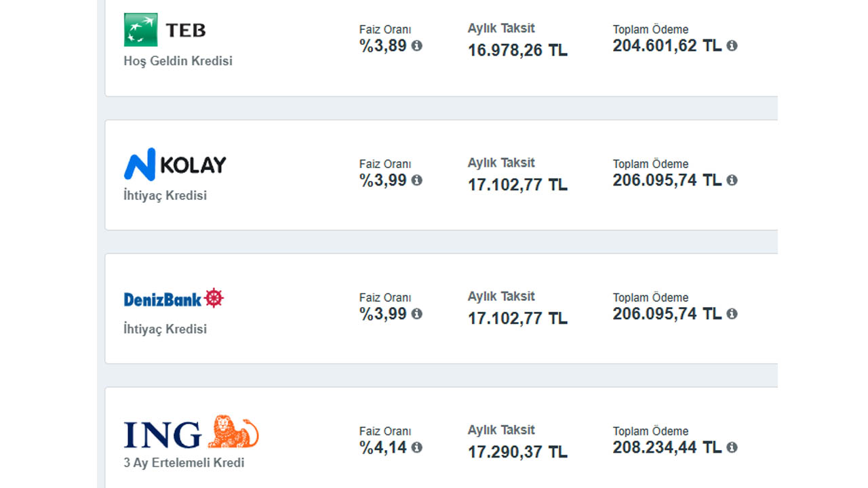
Task: Open info icon beside N Kolay %3,99 rate
Action: [x=417, y=180]
